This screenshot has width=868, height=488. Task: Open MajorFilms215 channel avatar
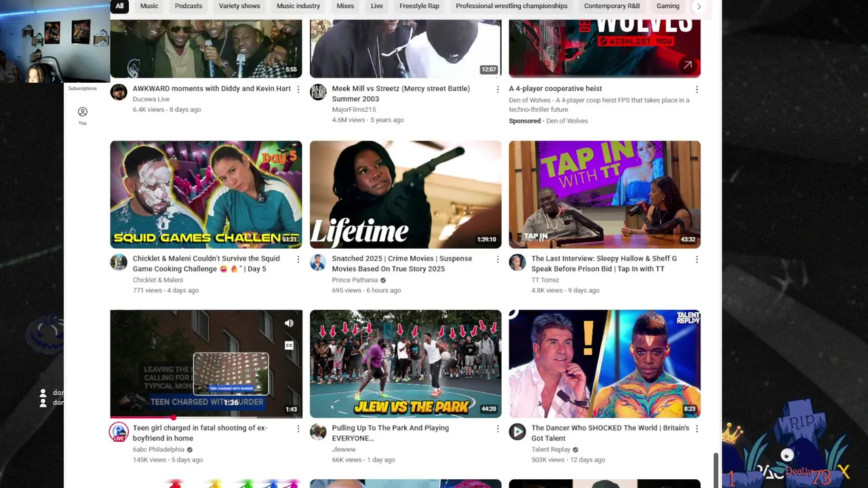tap(318, 92)
